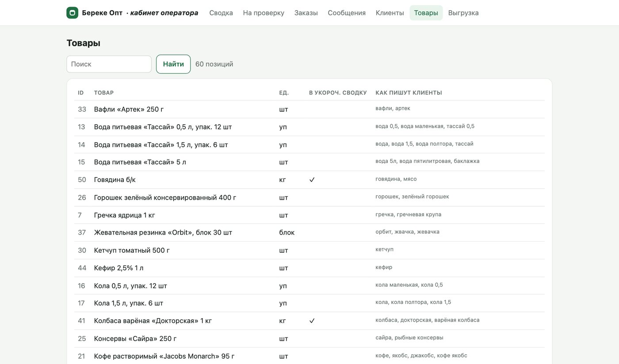Open the Клиенты tab

390,13
